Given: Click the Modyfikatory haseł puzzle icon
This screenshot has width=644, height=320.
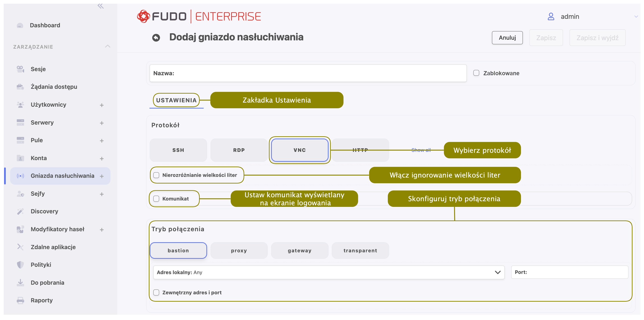Looking at the screenshot, I should tap(20, 230).
